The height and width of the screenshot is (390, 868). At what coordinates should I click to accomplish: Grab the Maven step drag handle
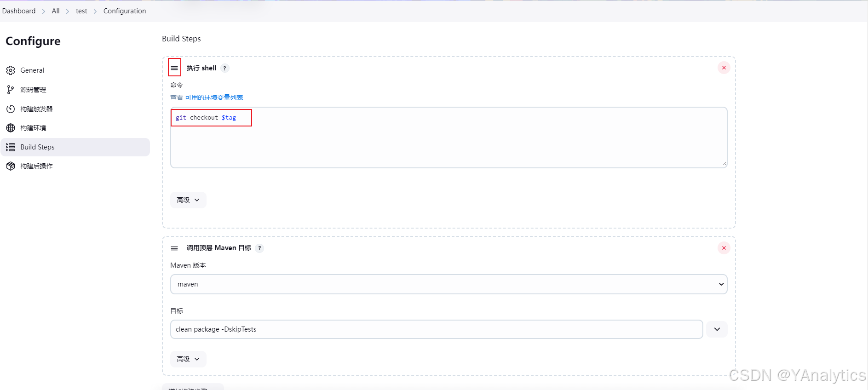tap(174, 248)
